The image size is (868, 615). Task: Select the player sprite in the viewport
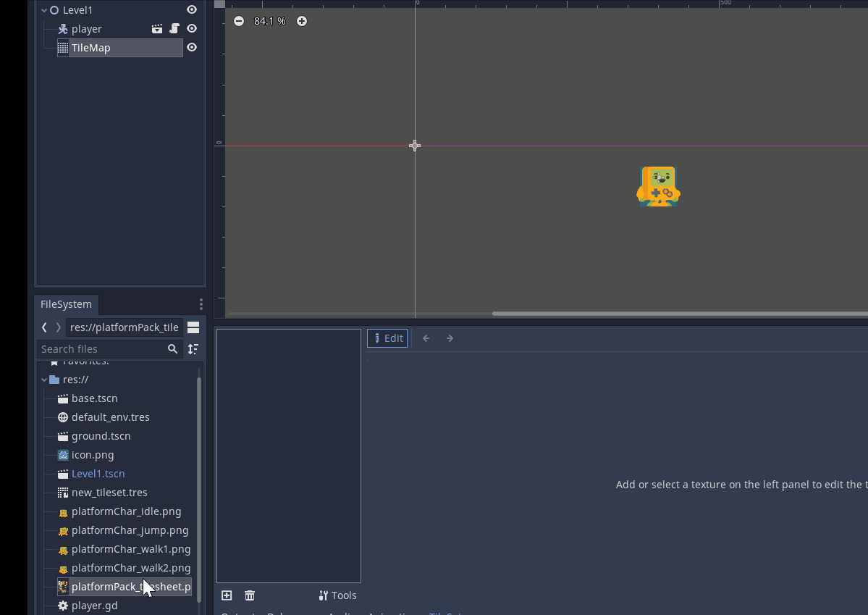point(658,186)
